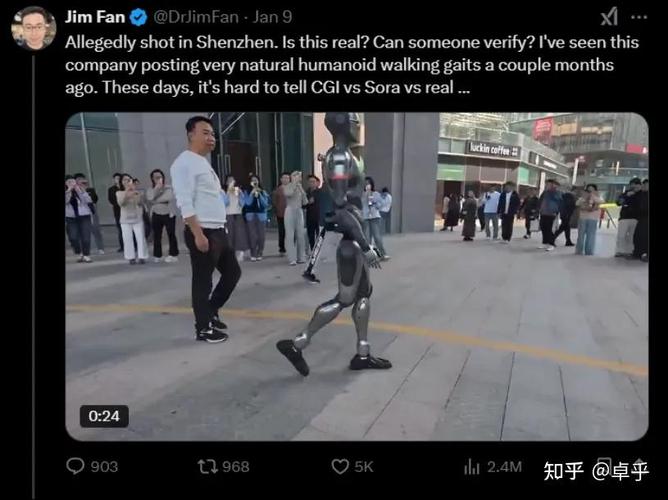Screen dimensions: 668x500
Task: Click the luckin coffee sign in video
Action: click(x=493, y=150)
